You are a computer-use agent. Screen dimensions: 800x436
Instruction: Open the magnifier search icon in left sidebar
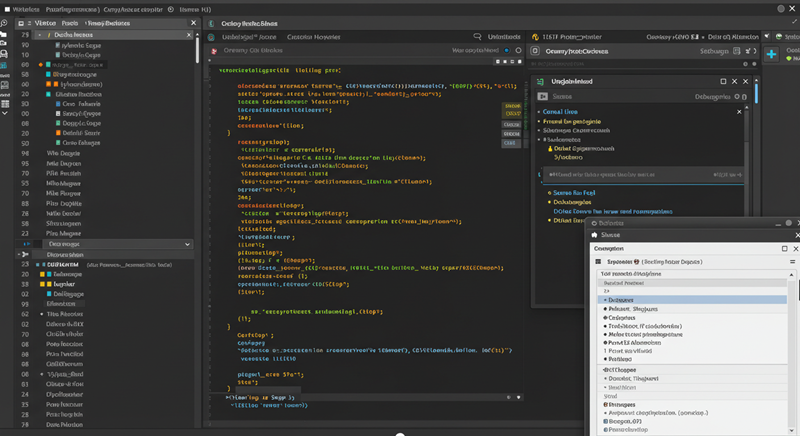point(4,23)
